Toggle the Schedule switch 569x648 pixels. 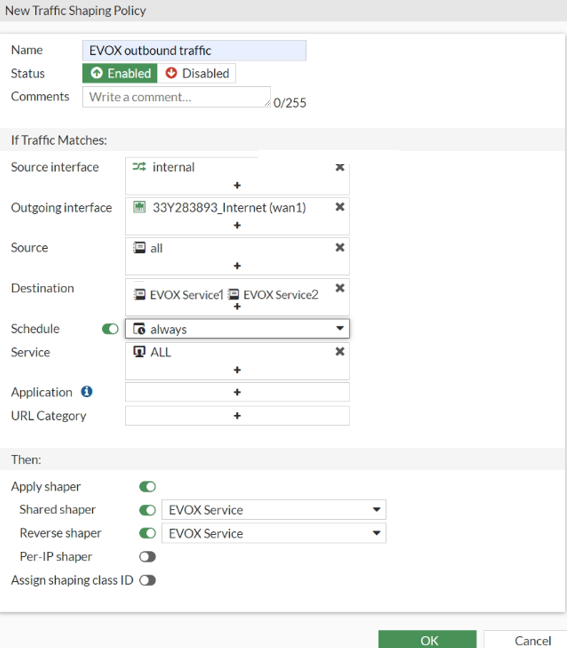coord(110,329)
